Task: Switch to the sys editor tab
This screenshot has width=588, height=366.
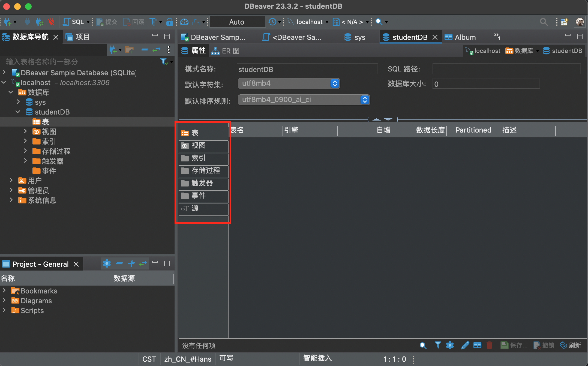Action: (355, 37)
